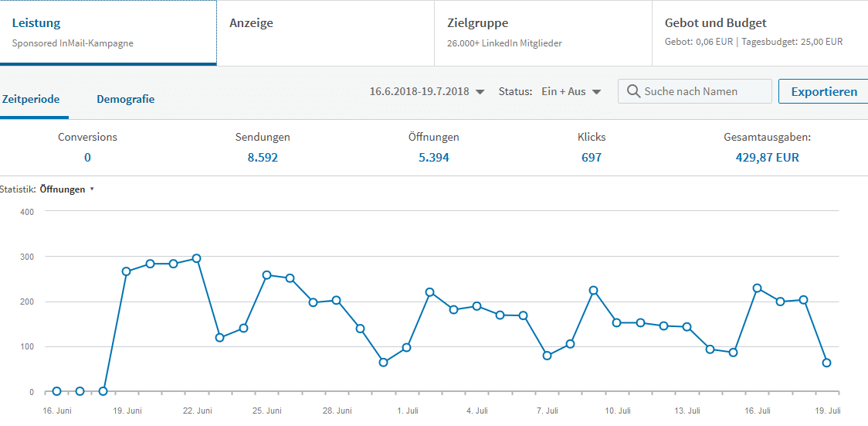The image size is (868, 426).
Task: Open the Anzeige tab
Action: point(325,32)
